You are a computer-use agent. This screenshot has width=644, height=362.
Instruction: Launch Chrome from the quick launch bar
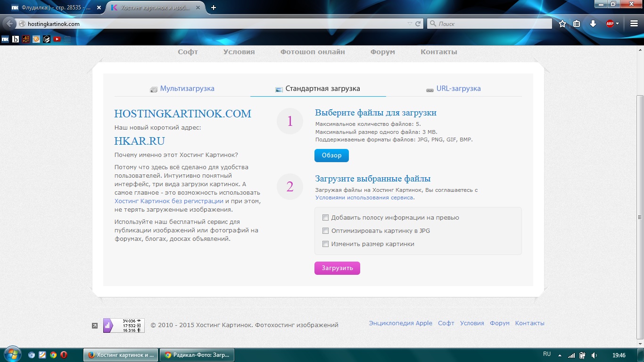pos(53,355)
